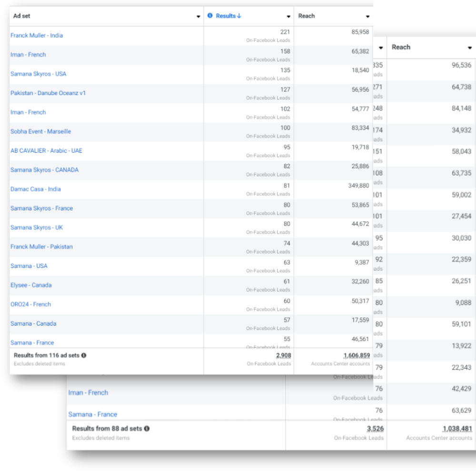Click the 'Results from 116 ad sets' summary text
This screenshot has height=476, width=476.
tap(47, 355)
